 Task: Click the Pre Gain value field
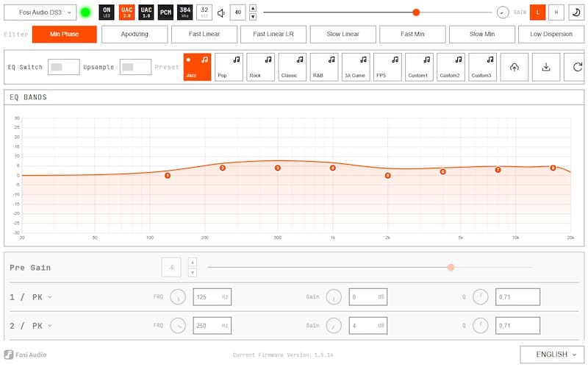[171, 268]
